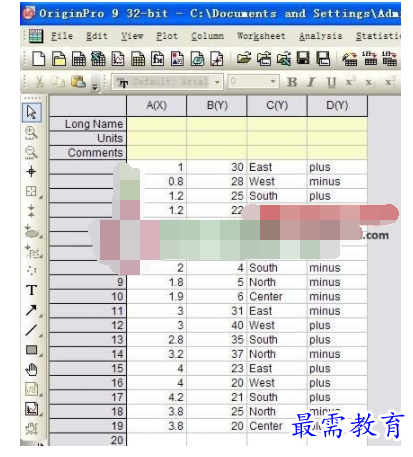Click the Open Template toolbar icon
Screen dimensions: 413x457
point(264,59)
